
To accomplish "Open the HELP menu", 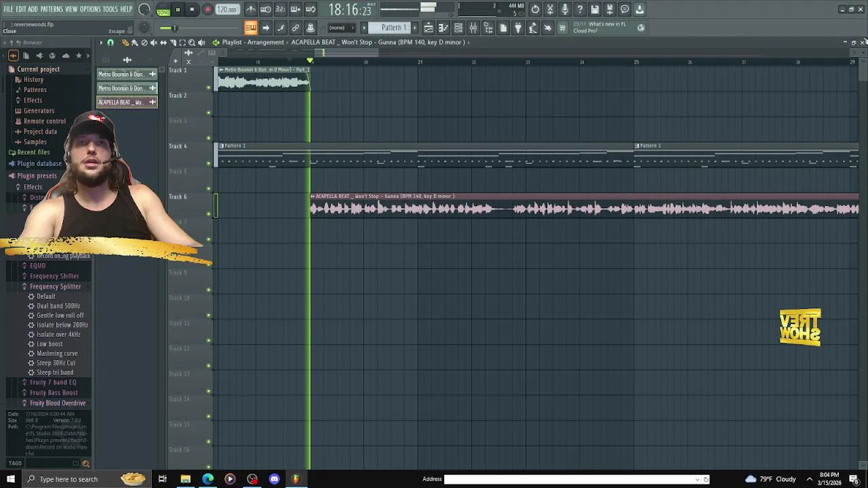I will pos(126,9).
